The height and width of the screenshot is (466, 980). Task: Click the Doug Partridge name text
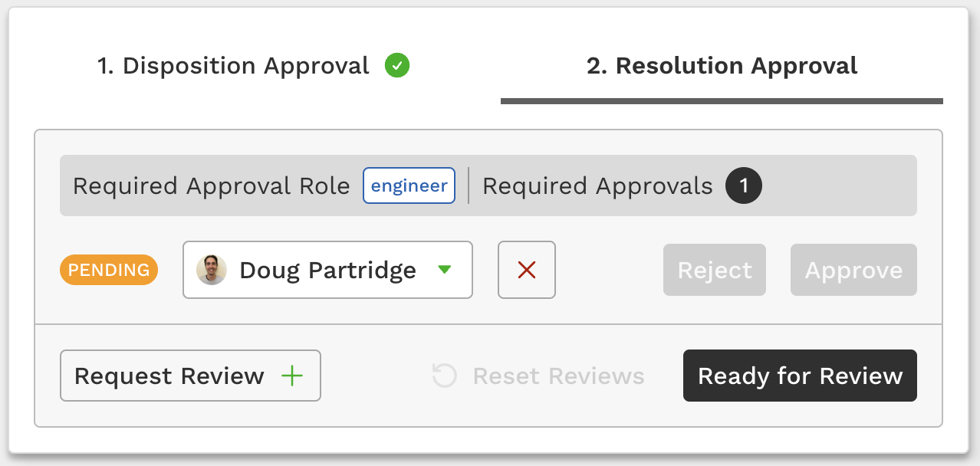[x=327, y=271]
